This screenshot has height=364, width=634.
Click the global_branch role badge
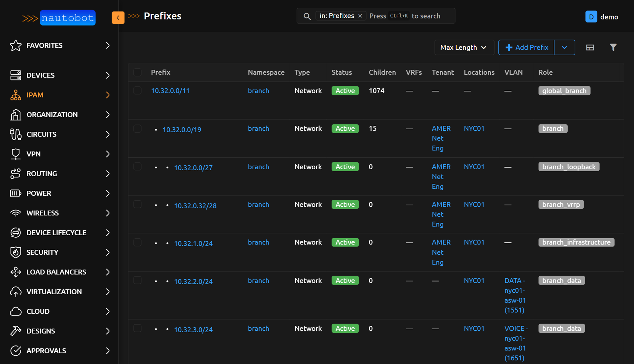click(564, 91)
